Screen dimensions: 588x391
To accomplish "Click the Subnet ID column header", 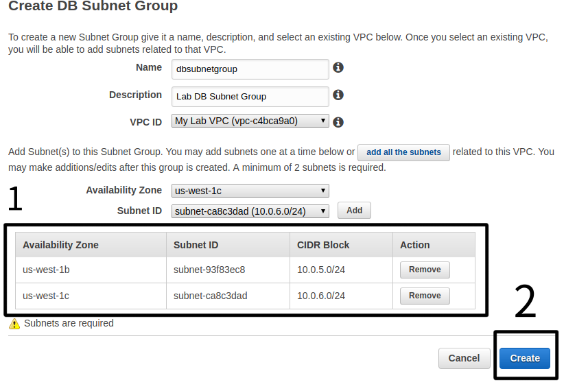I will [x=196, y=245].
